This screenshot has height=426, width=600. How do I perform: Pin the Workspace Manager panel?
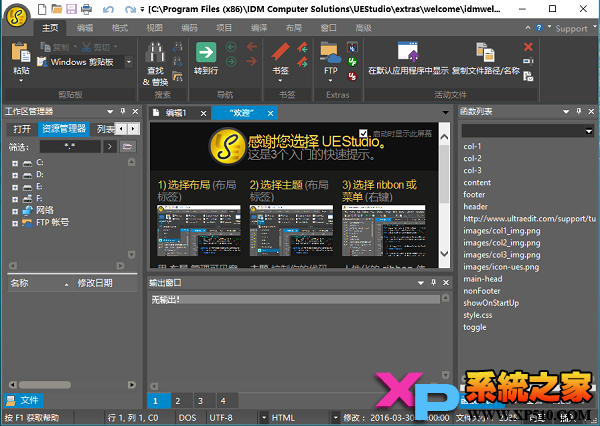click(x=122, y=111)
